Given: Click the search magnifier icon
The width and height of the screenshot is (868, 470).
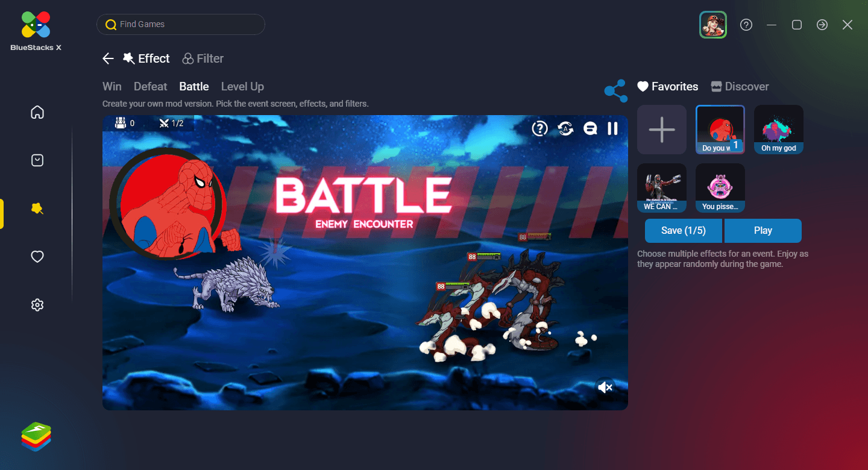Looking at the screenshot, I should point(111,25).
